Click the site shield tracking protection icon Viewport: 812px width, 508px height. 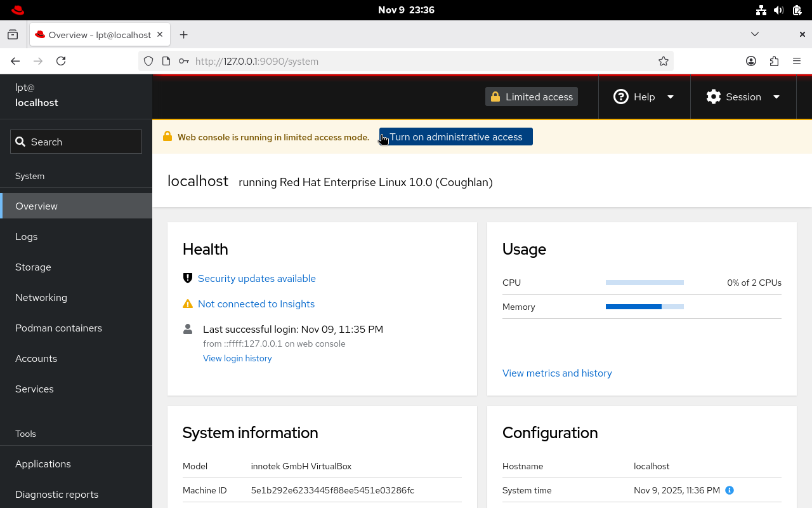click(148, 61)
